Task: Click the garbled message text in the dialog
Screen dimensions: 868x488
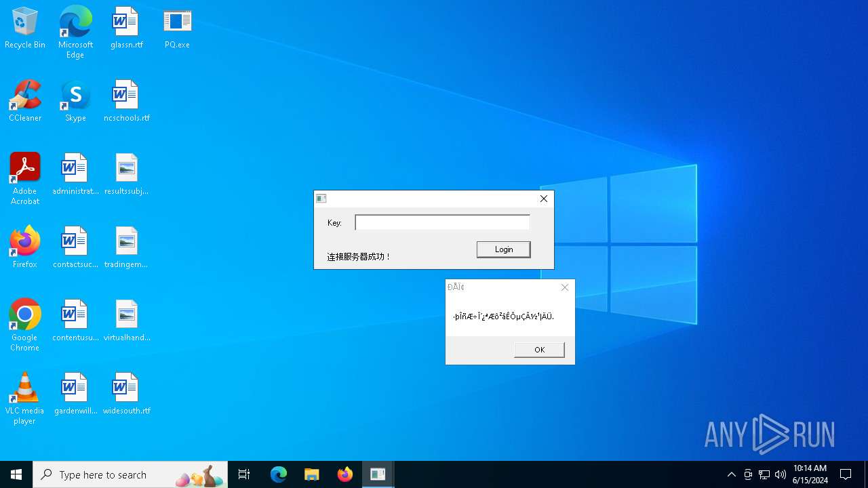Action: pyautogui.click(x=503, y=317)
